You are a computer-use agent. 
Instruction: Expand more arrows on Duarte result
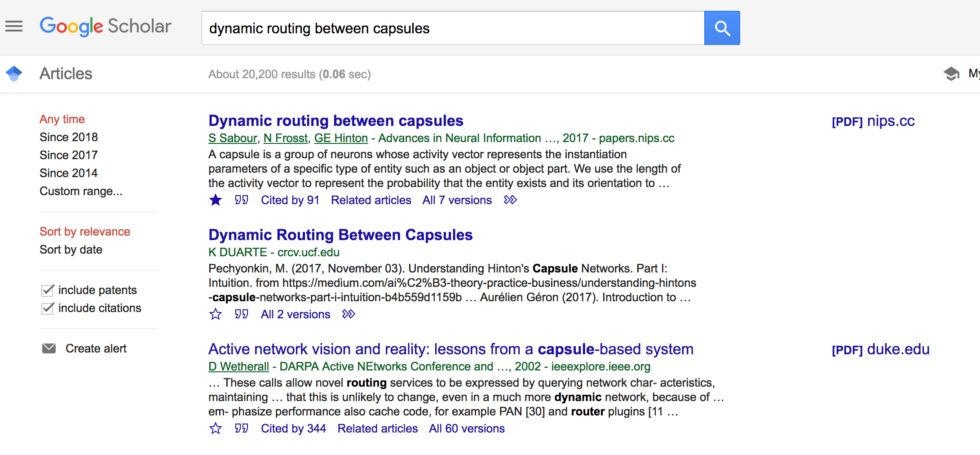click(349, 314)
